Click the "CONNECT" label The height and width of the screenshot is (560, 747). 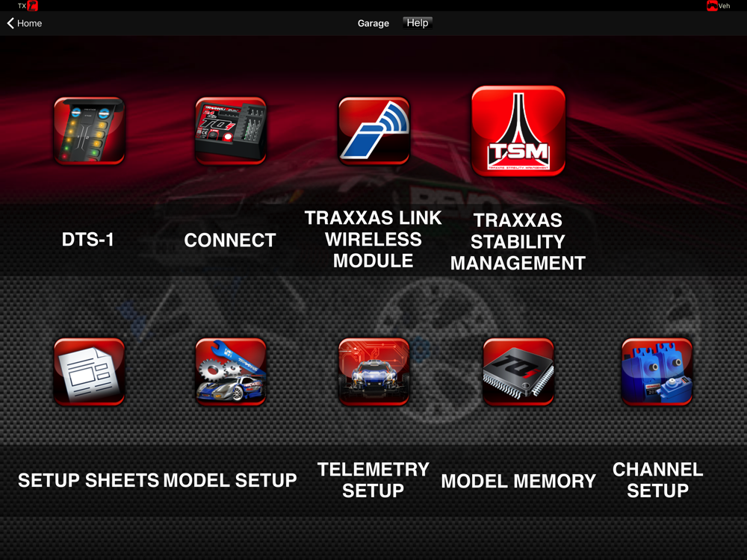(x=230, y=240)
